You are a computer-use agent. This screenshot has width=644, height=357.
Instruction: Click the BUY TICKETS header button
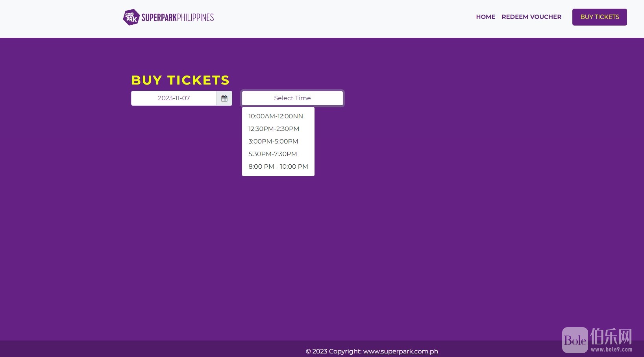tap(600, 17)
